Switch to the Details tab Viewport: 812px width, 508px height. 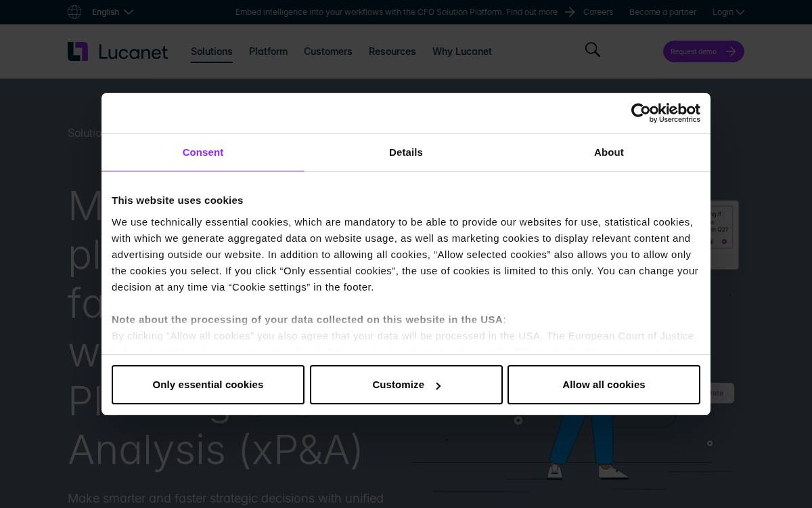(x=406, y=152)
